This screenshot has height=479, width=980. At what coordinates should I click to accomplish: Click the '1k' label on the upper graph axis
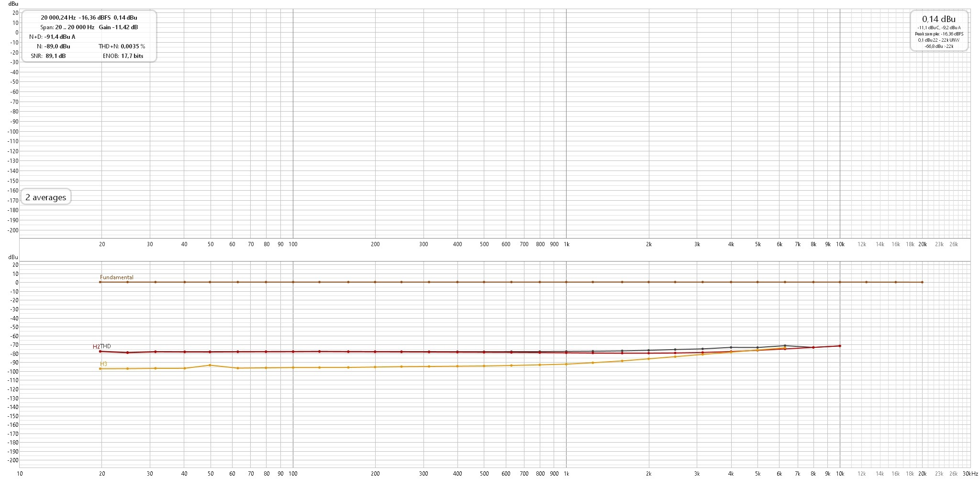click(567, 244)
